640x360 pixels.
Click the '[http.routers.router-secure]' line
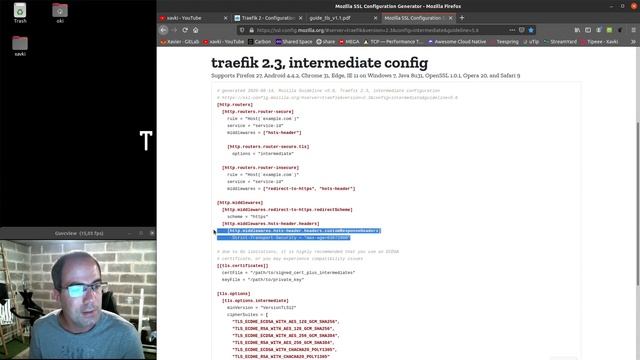pos(258,111)
